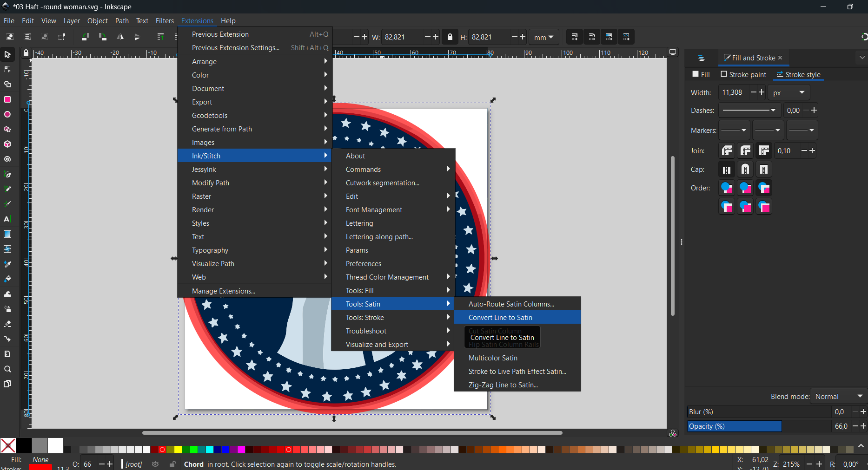Increase stroke width with plus button
The width and height of the screenshot is (868, 470).
(x=762, y=92)
